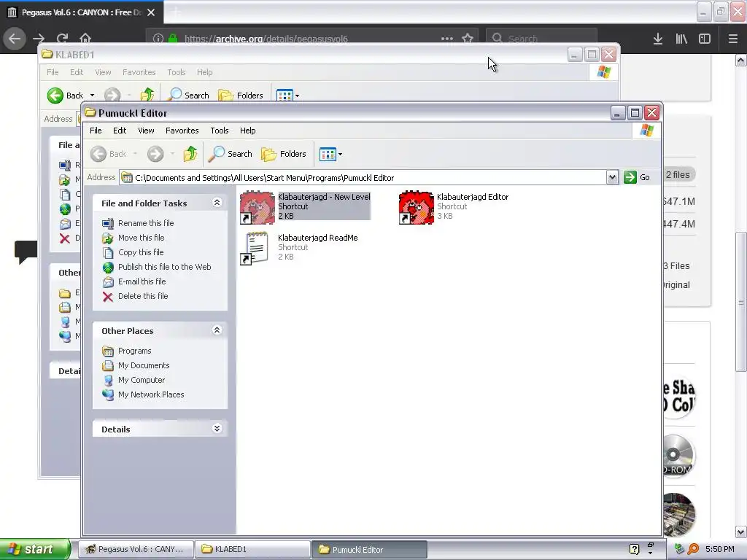Image resolution: width=747 pixels, height=560 pixels.
Task: Click the Windows Start button
Action: (x=35, y=549)
